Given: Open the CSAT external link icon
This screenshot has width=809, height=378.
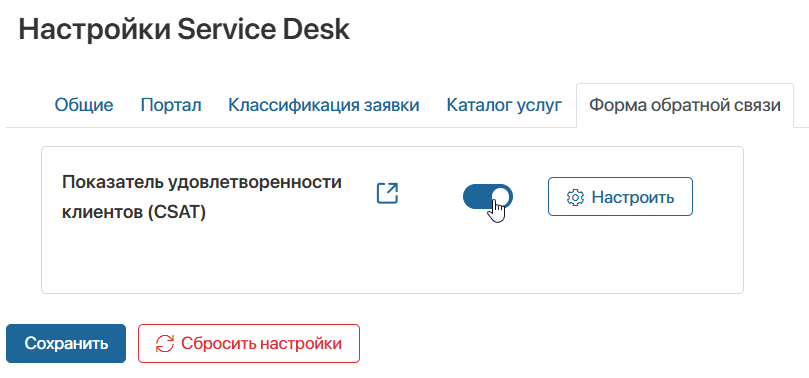Looking at the screenshot, I should click(x=387, y=193).
